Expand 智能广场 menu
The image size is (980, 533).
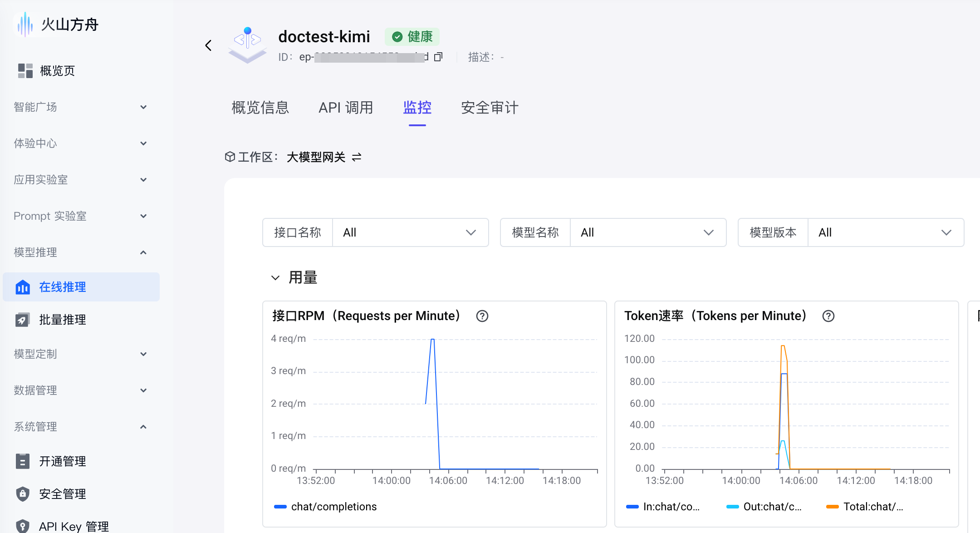pyautogui.click(x=143, y=107)
